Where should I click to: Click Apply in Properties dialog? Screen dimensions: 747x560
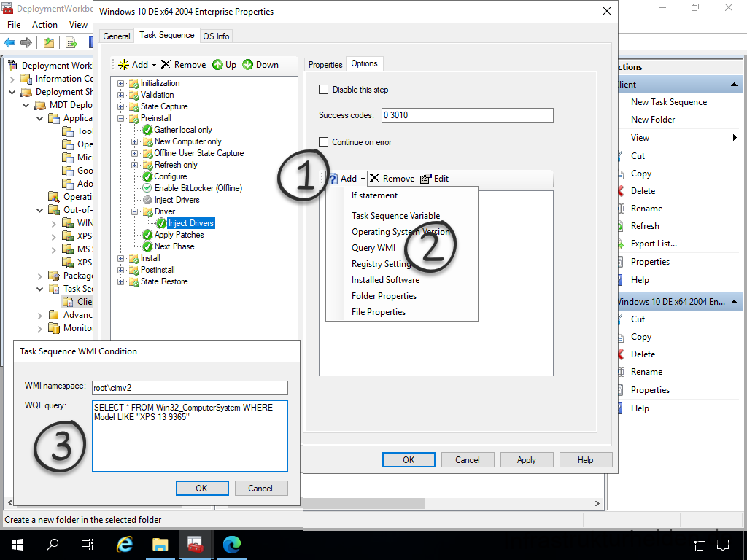coord(527,459)
